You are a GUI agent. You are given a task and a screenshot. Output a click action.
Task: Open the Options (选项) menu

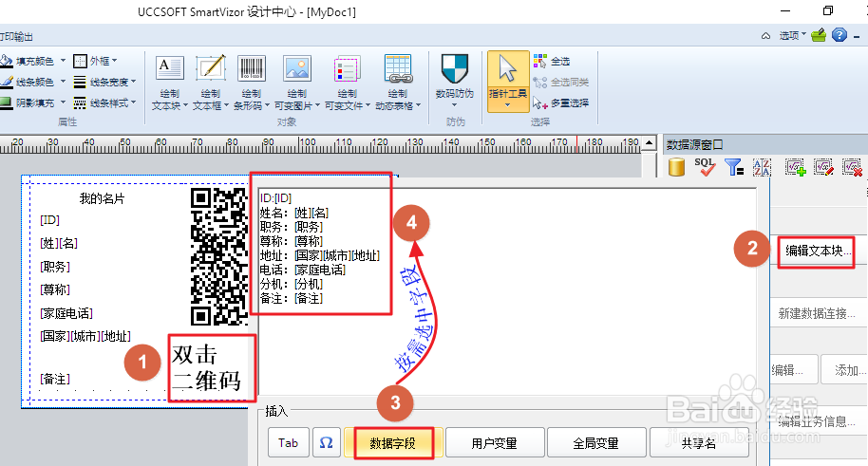click(793, 35)
